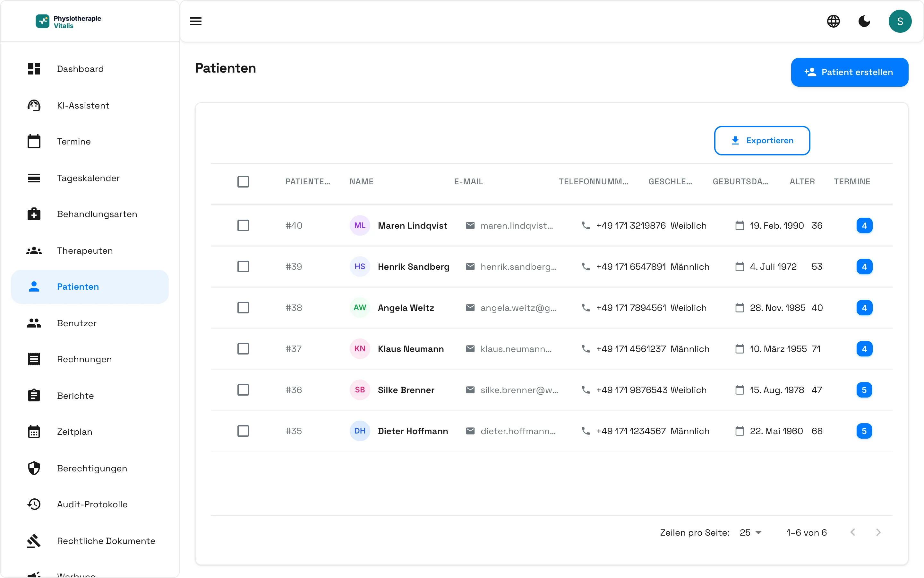Image resolution: width=924 pixels, height=578 pixels.
Task: Click the KN avatar of Klaus Neumann
Action: [x=360, y=349]
